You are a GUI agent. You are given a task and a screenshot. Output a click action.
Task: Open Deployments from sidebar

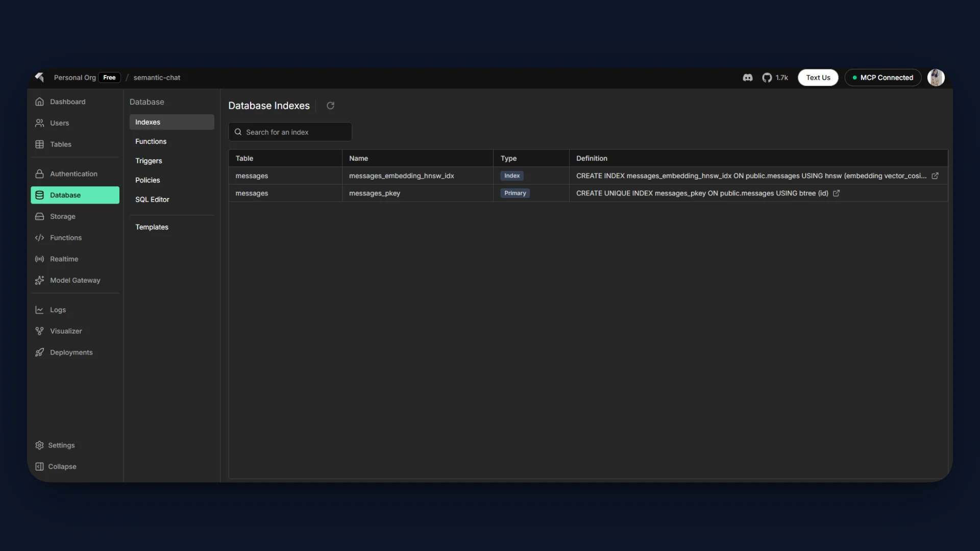coord(71,353)
